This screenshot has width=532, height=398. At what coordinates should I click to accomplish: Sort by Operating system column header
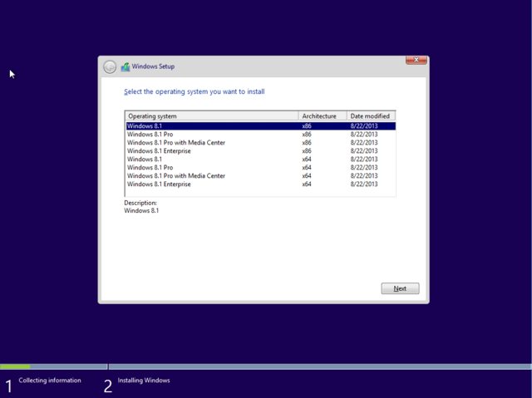point(211,116)
